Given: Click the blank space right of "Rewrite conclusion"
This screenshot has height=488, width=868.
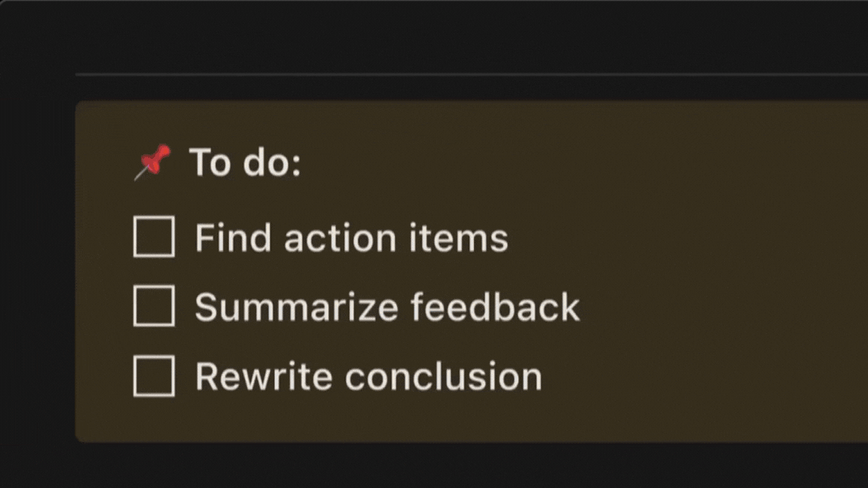Looking at the screenshot, I should coord(703,377).
